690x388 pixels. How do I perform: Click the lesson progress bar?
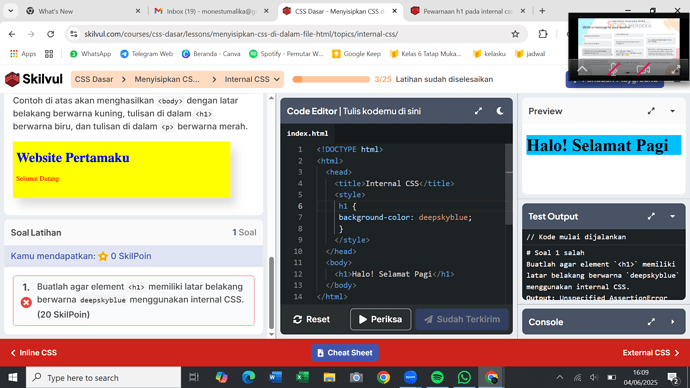(331, 79)
